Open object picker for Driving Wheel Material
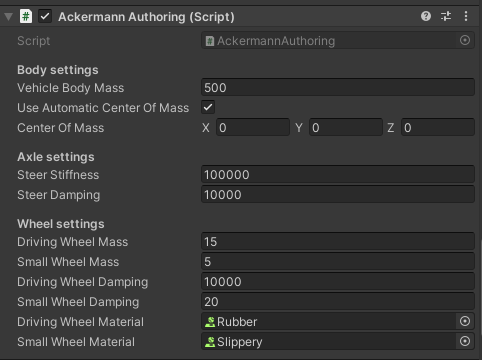The width and height of the screenshot is (482, 360). coord(465,321)
